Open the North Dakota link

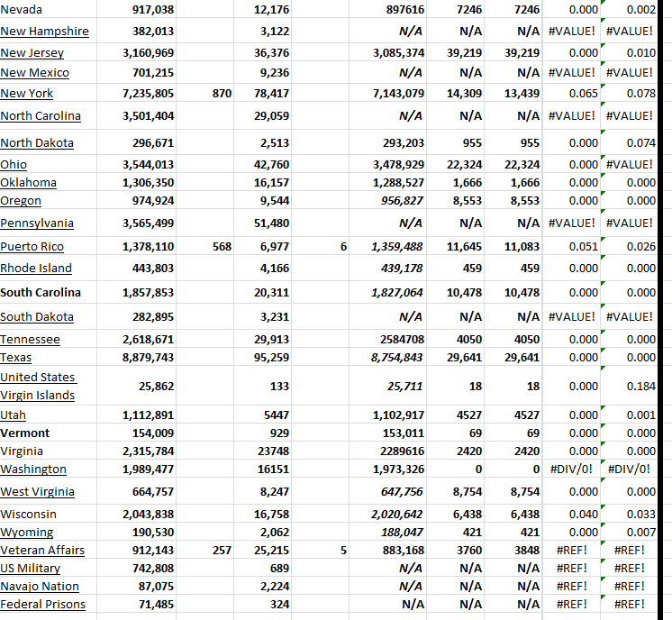[37, 142]
